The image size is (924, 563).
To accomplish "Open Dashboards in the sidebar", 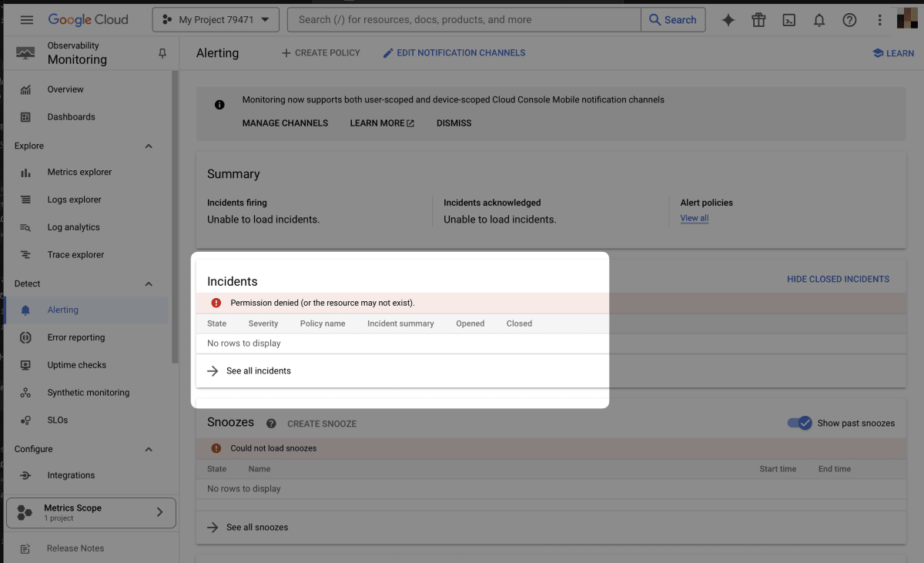I will [x=72, y=117].
